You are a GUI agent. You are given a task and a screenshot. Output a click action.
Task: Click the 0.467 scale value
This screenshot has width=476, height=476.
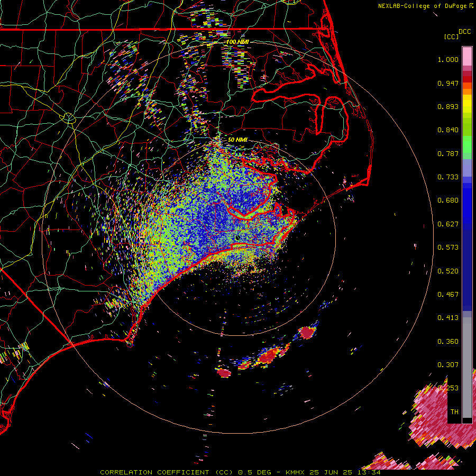point(448,295)
